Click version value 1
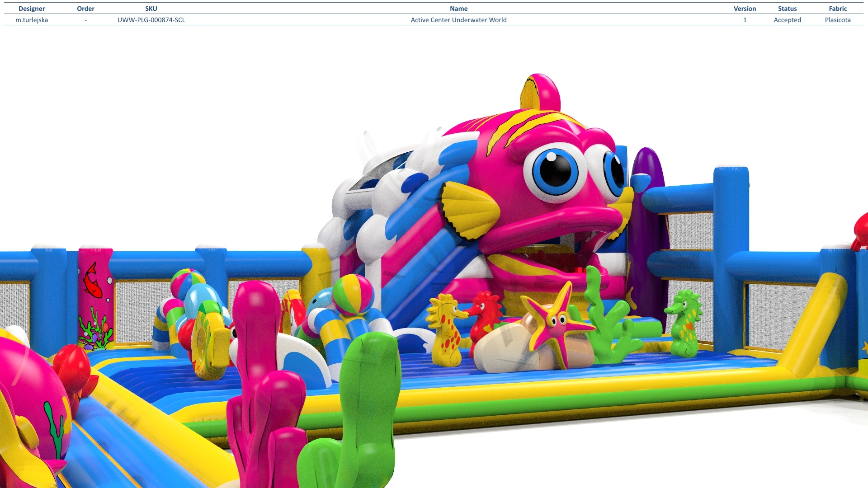Viewport: 868px width, 488px height. click(745, 20)
